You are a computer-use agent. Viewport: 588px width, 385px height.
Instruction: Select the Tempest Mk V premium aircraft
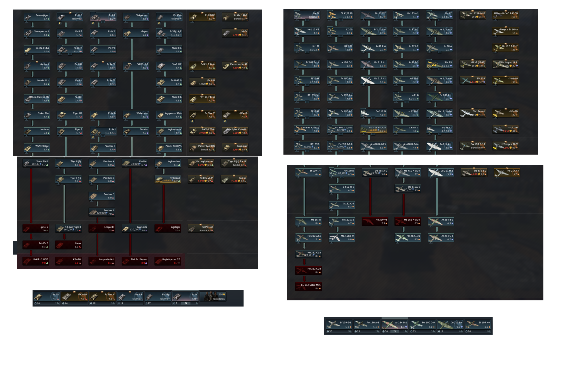click(x=506, y=145)
